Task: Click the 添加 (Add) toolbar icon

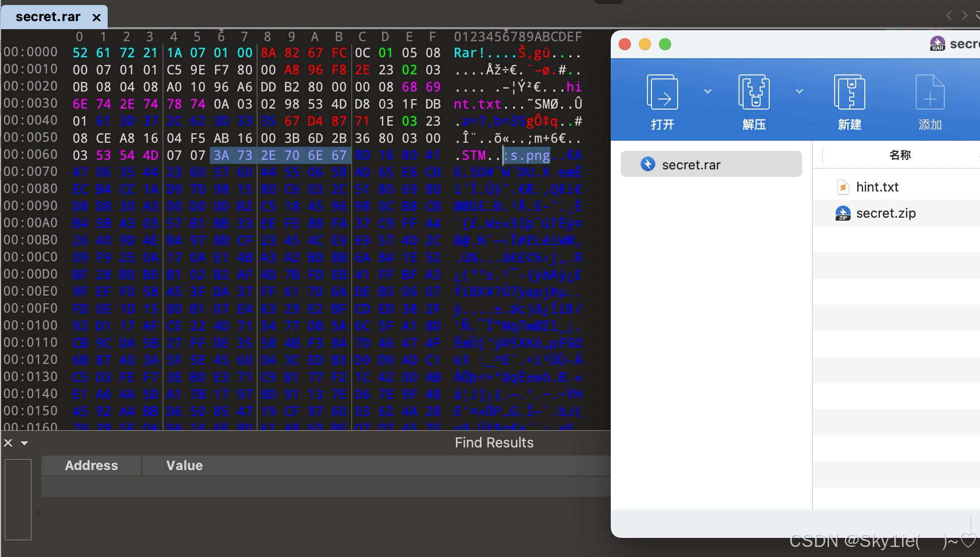Action: 930,92
